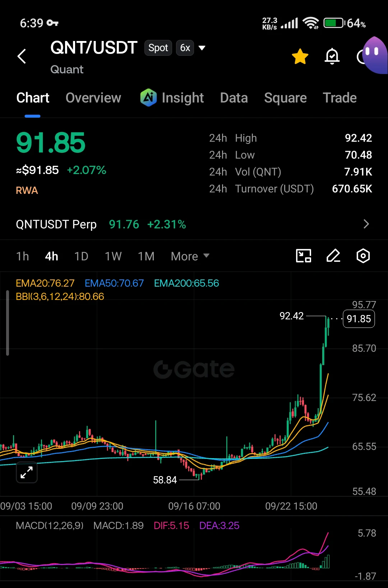Tap the 24h Low value 70.48
This screenshot has width=388, height=588.
tap(358, 155)
